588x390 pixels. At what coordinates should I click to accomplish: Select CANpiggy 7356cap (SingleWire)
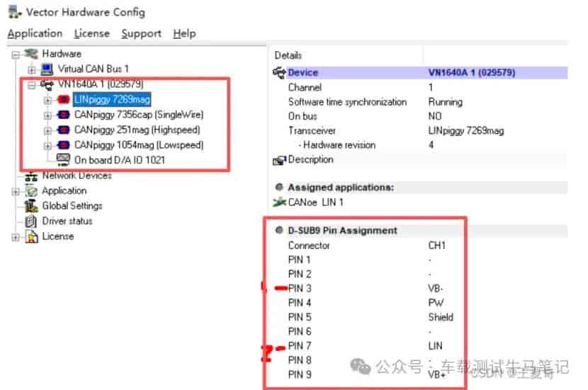(139, 114)
